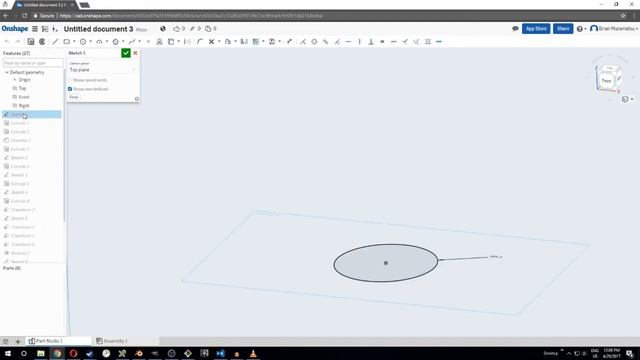Open the spline tool dropdown arrow
Image resolution: width=640 pixels, height=360 pixels.
[x=139, y=42]
